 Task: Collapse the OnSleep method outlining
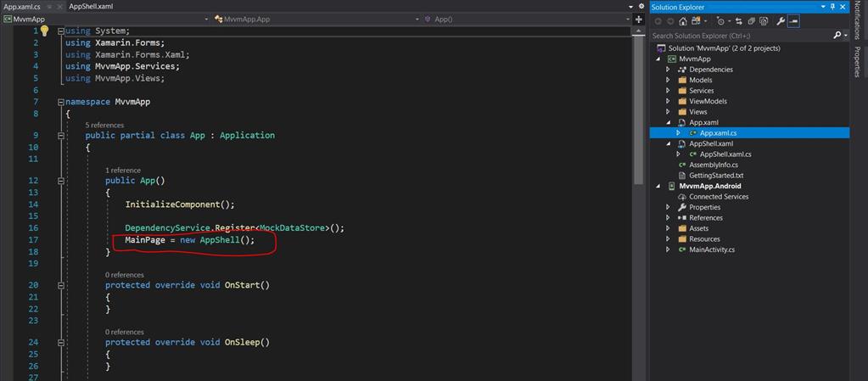coord(61,342)
